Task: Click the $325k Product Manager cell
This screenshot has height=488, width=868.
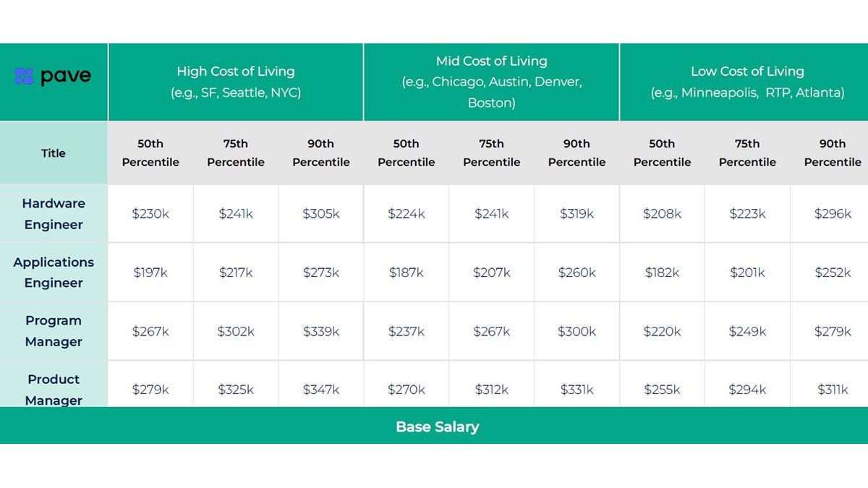Action: 236,390
